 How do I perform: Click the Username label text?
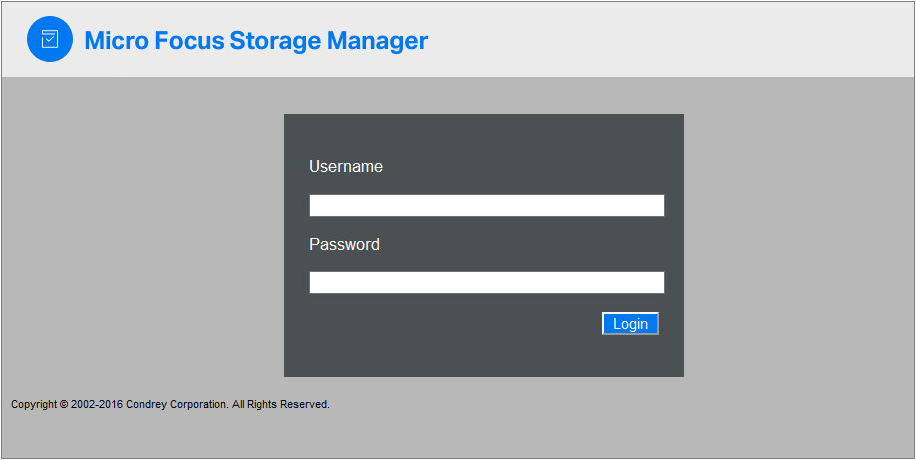(346, 167)
